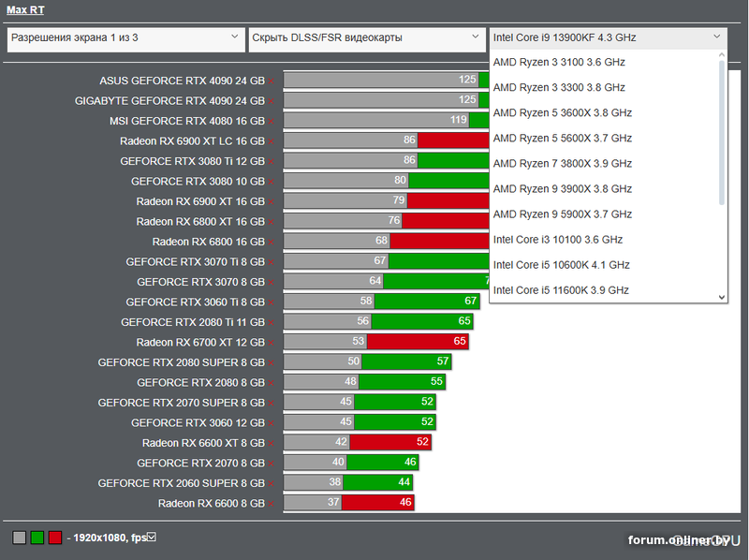
Task: Click the red X beside Radeon RX 6800 16 GB
Action: 271,243
